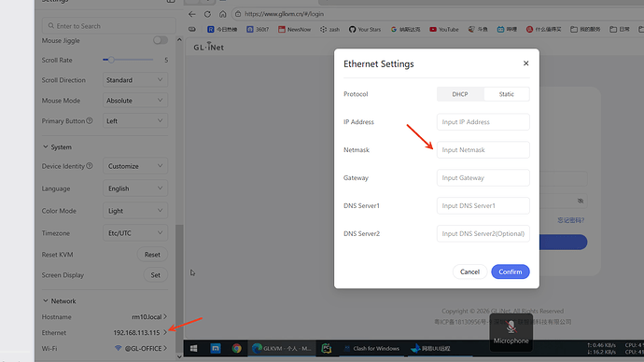
Task: Click the Wi-Fi signal icon
Action: coord(118,348)
